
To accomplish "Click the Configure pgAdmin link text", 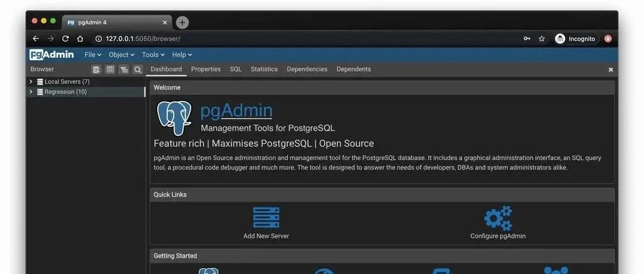I will (498, 236).
